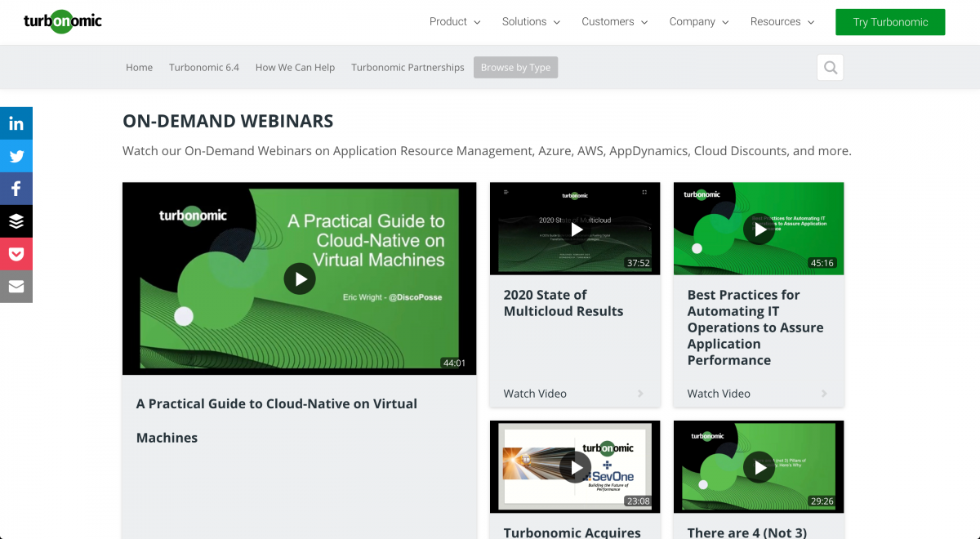The image size is (980, 539).
Task: Share page via Twitter sidebar icon
Action: (16, 156)
